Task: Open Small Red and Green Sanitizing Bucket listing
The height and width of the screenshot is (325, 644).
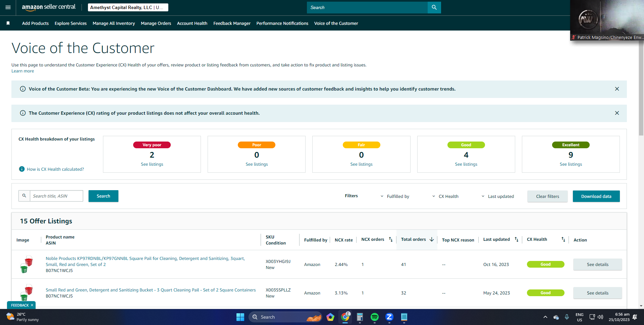Action: [151, 290]
